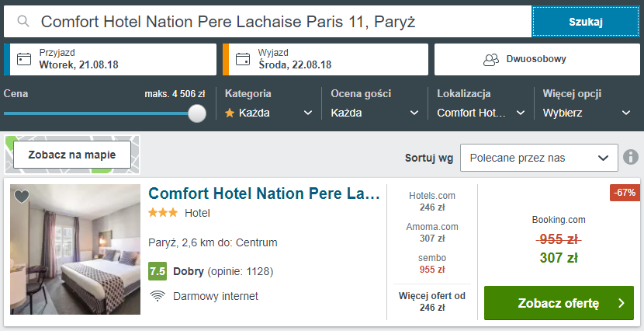Click the calendar icon beside Przyjazd
The width and height of the screenshot is (644, 331).
24,59
